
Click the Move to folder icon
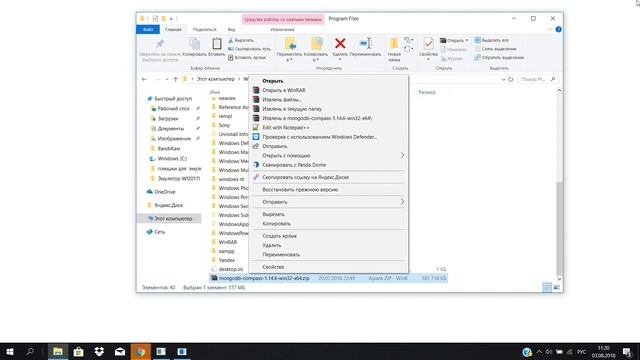coord(290,43)
